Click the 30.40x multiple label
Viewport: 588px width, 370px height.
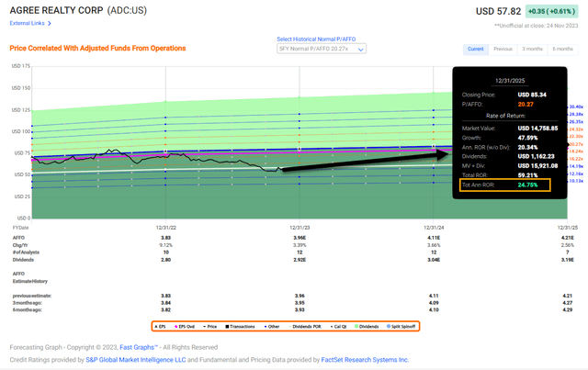(x=576, y=107)
